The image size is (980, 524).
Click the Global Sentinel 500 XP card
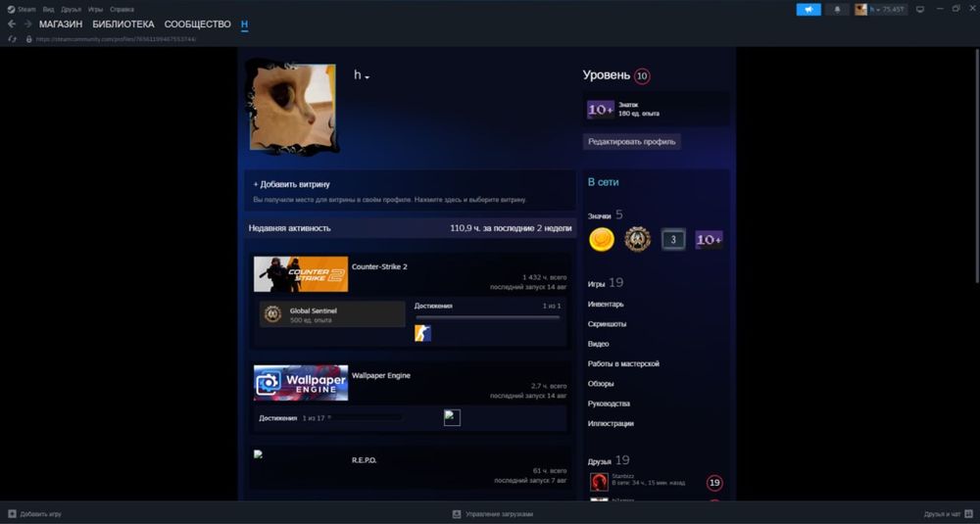pyautogui.click(x=332, y=314)
